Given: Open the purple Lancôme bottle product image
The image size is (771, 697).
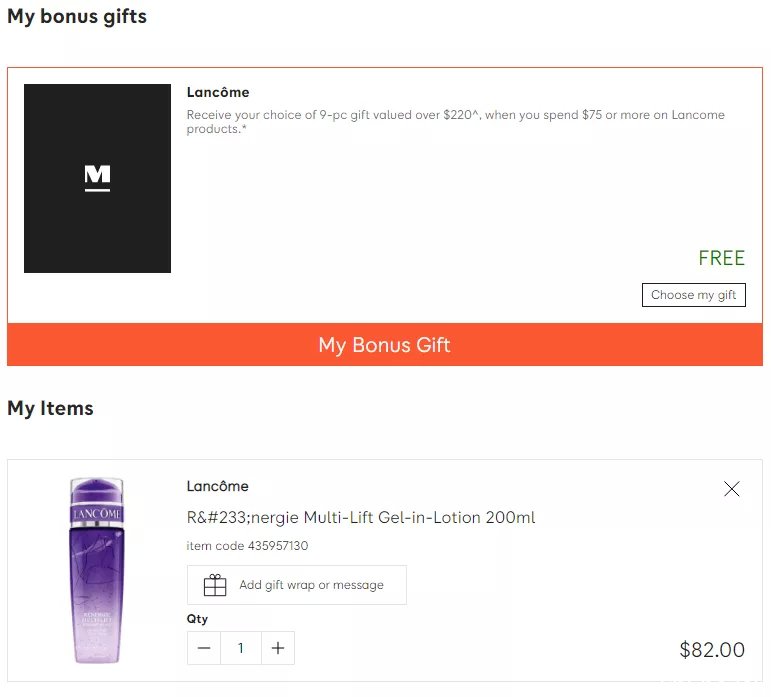Looking at the screenshot, I should click(x=97, y=570).
